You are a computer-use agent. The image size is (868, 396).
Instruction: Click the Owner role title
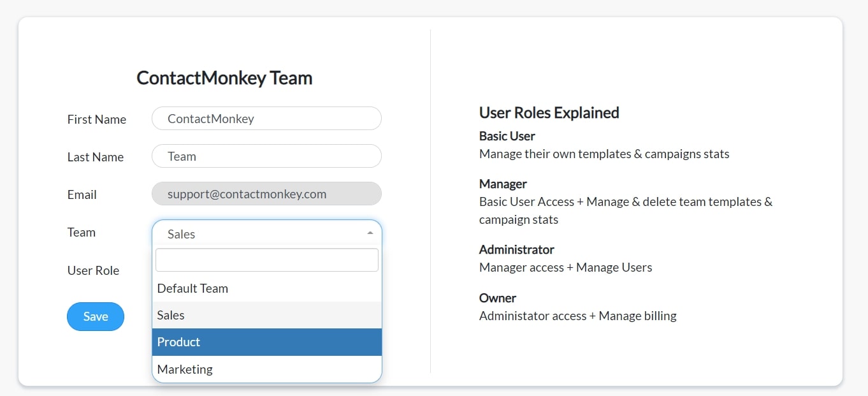(498, 298)
